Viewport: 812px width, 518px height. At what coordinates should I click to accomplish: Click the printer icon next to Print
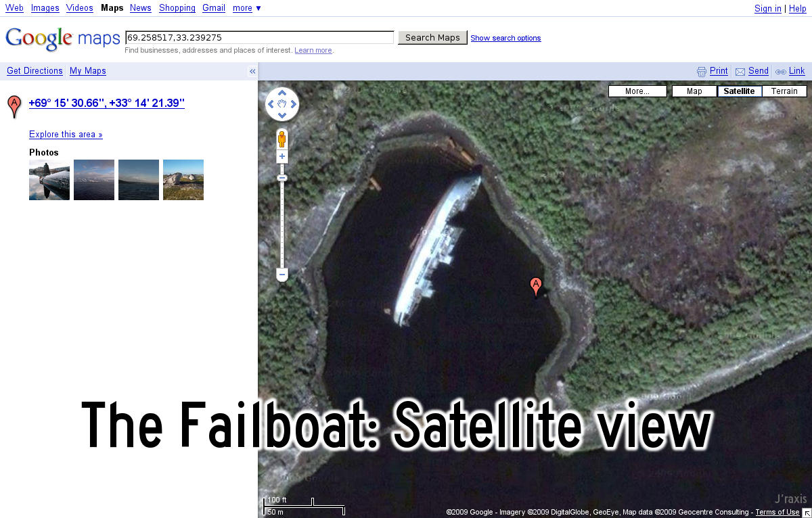pyautogui.click(x=702, y=71)
